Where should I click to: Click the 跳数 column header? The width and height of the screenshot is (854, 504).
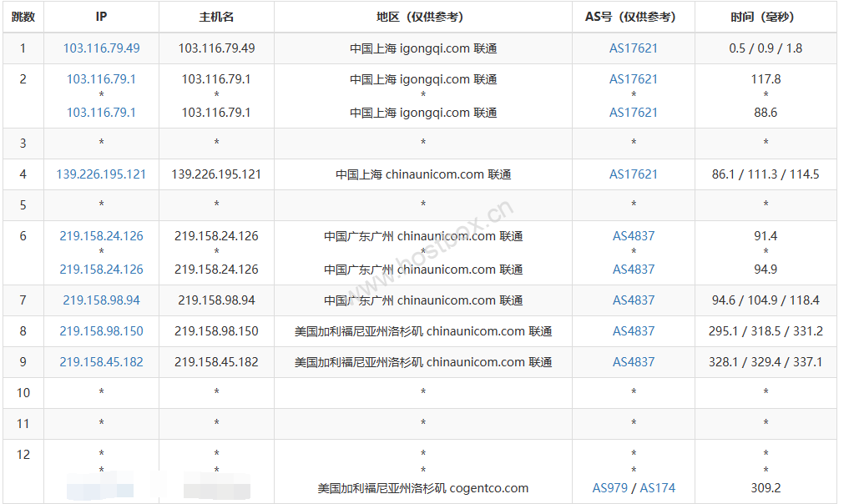pyautogui.click(x=23, y=15)
